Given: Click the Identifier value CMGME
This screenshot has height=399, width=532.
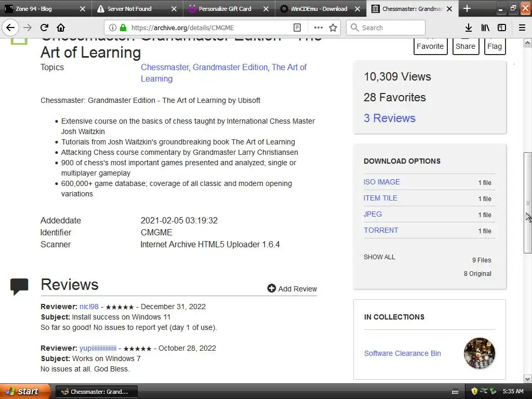Looking at the screenshot, I should 156,232.
